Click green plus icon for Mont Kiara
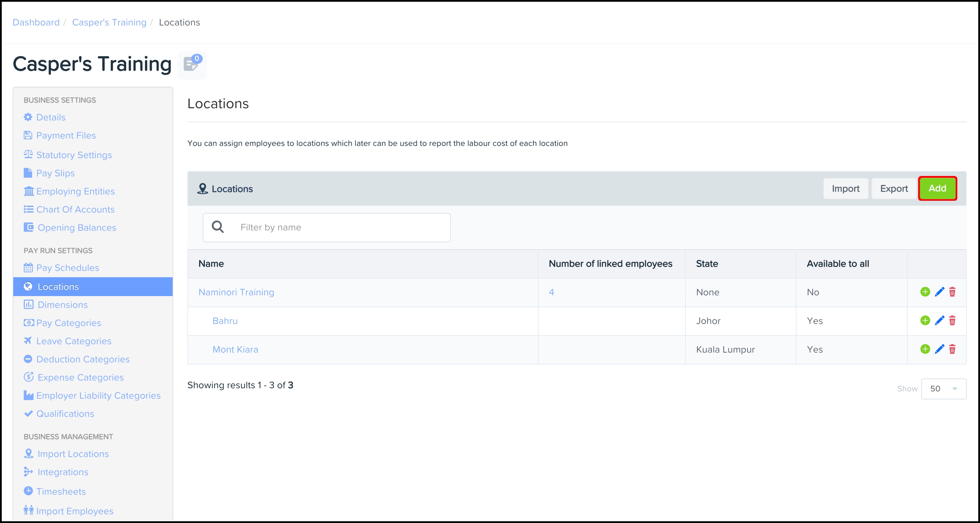 [925, 349]
